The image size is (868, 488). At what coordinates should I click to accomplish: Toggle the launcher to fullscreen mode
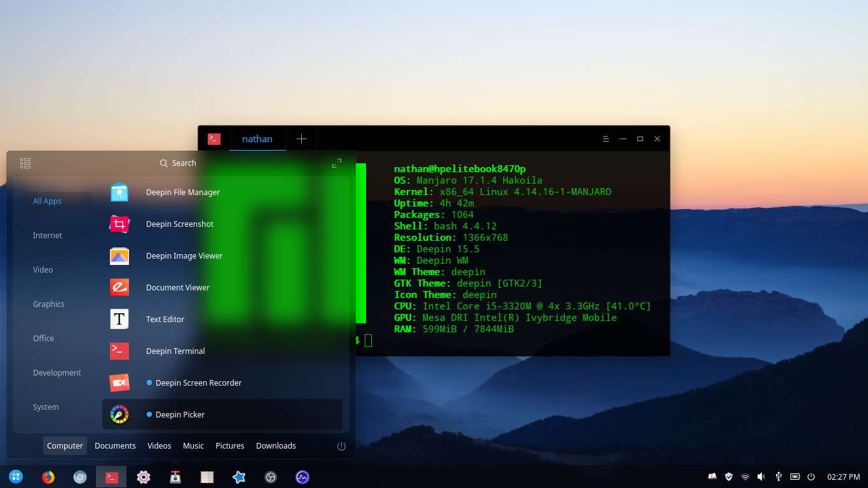tap(337, 163)
